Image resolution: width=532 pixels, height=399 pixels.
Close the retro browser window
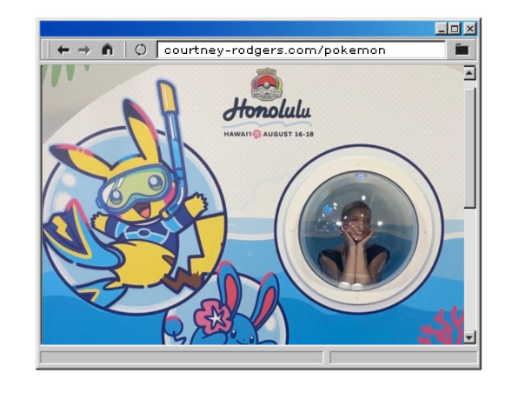coord(470,29)
